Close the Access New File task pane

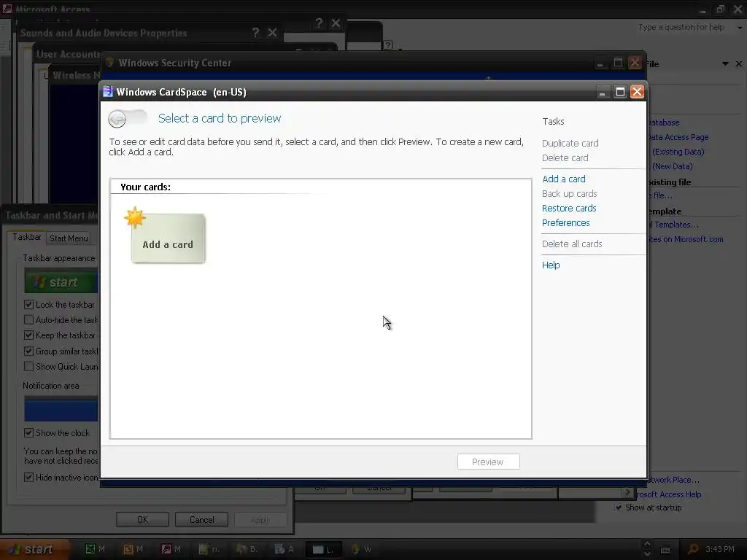coord(738,64)
